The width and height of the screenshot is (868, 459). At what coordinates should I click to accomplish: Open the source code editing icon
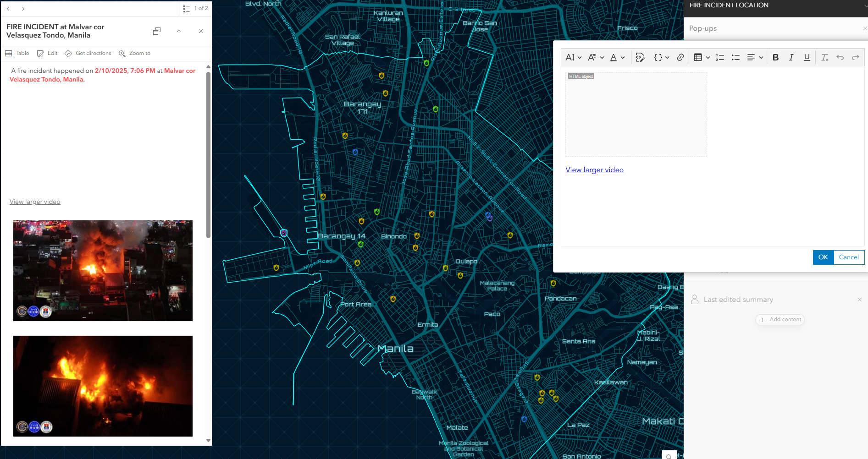(640, 57)
